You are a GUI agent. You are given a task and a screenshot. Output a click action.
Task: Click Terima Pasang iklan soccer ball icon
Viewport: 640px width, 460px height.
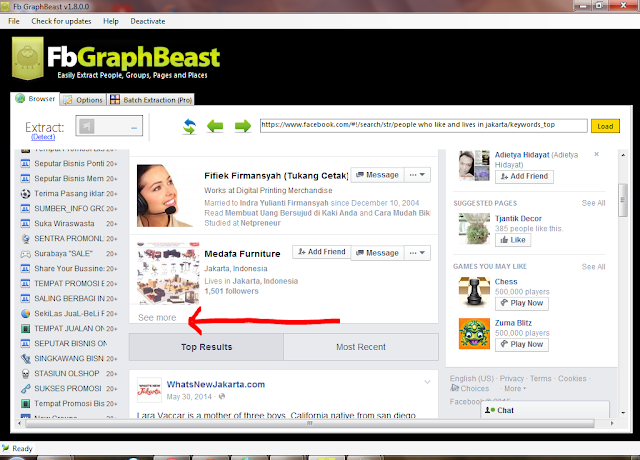coord(25,193)
